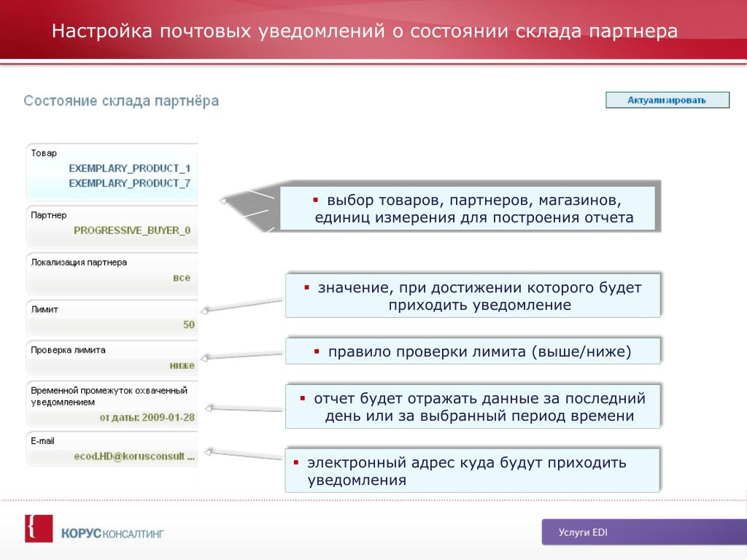The width and height of the screenshot is (747, 560).
Task: Click the 'Временной промежуток охваченный уведомлением' label
Action: (x=109, y=396)
